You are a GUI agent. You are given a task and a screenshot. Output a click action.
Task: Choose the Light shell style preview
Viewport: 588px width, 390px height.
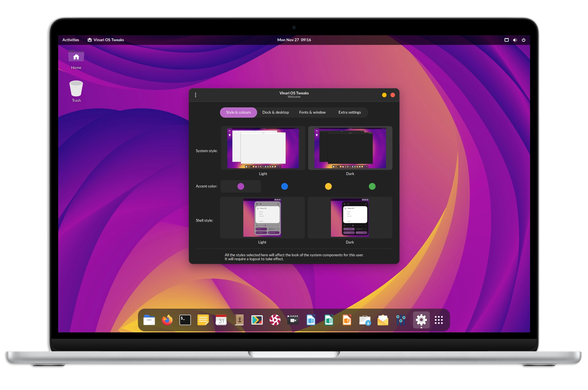[x=262, y=218]
